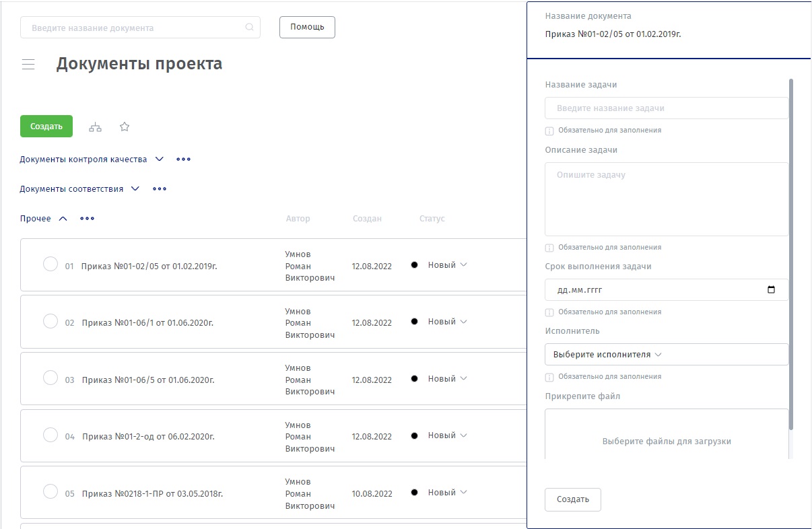
Task: Select the circle for Приказ №01-06/5
Action: [x=50, y=378]
